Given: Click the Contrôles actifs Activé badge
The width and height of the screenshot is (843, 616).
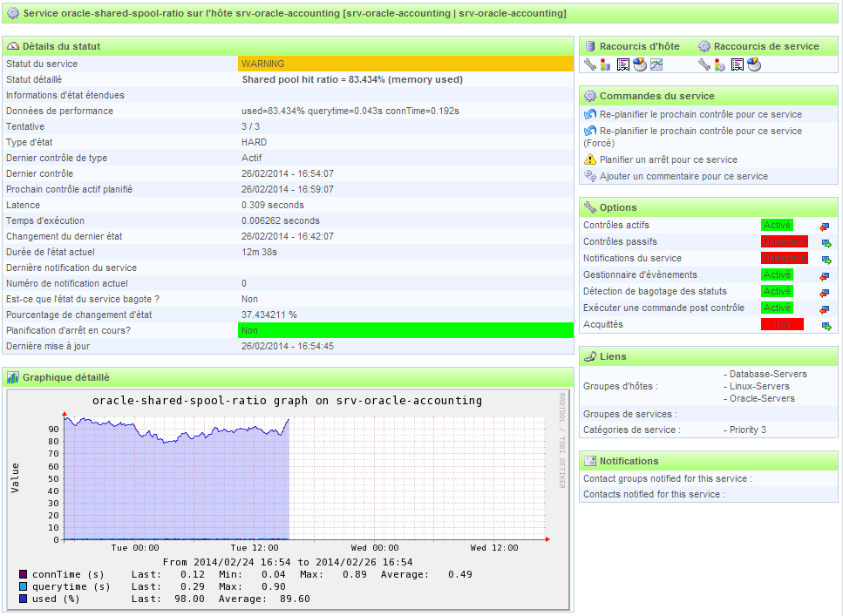Looking at the screenshot, I should click(777, 225).
